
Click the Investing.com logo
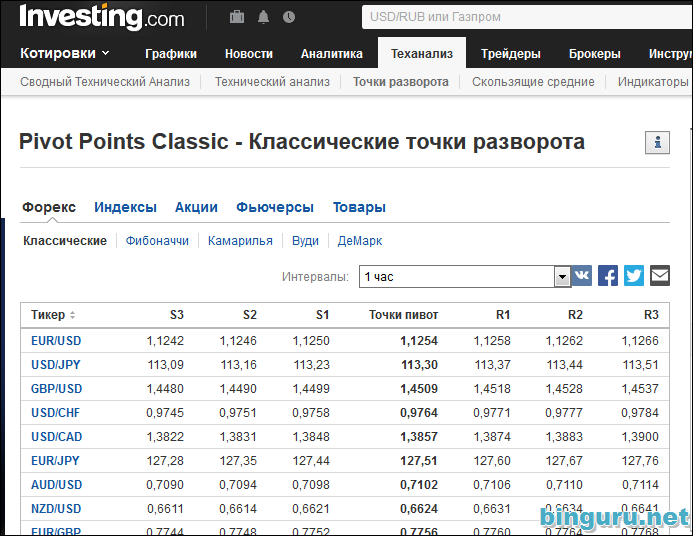coord(102,17)
